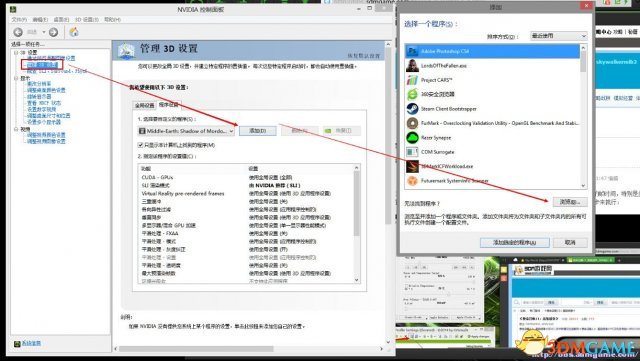The width and height of the screenshot is (640, 361).
Task: Select Manage 3D settings tree item
Action: (42, 65)
